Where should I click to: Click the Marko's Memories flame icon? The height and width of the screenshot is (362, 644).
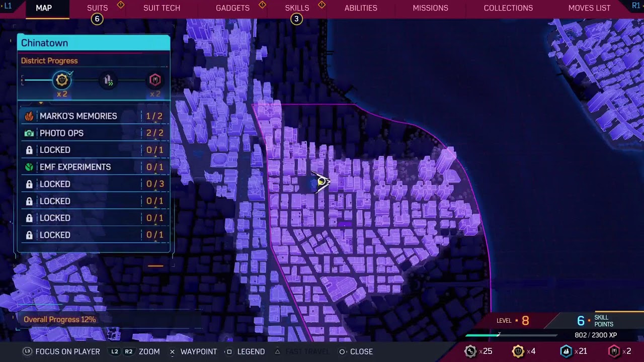tap(29, 116)
